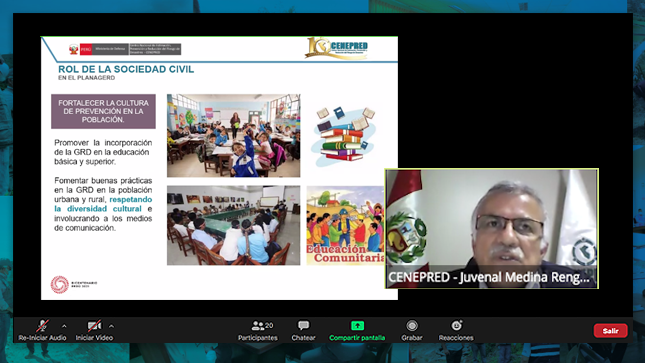
Task: Leave the meeting with Salir button
Action: (x=610, y=330)
